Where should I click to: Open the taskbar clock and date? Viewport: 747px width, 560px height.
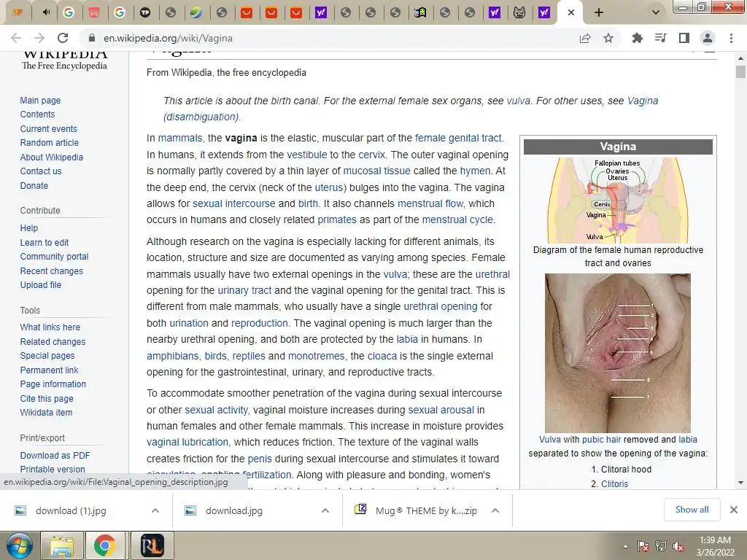(715, 546)
